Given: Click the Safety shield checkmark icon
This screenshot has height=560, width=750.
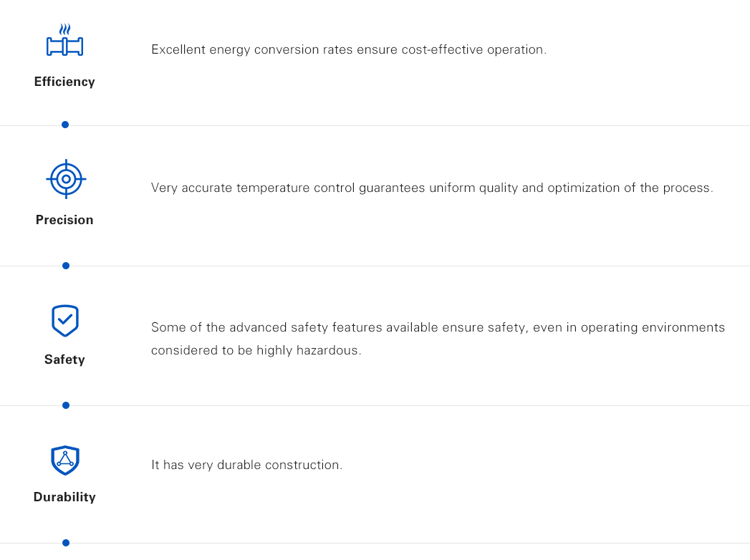Looking at the screenshot, I should (65, 320).
